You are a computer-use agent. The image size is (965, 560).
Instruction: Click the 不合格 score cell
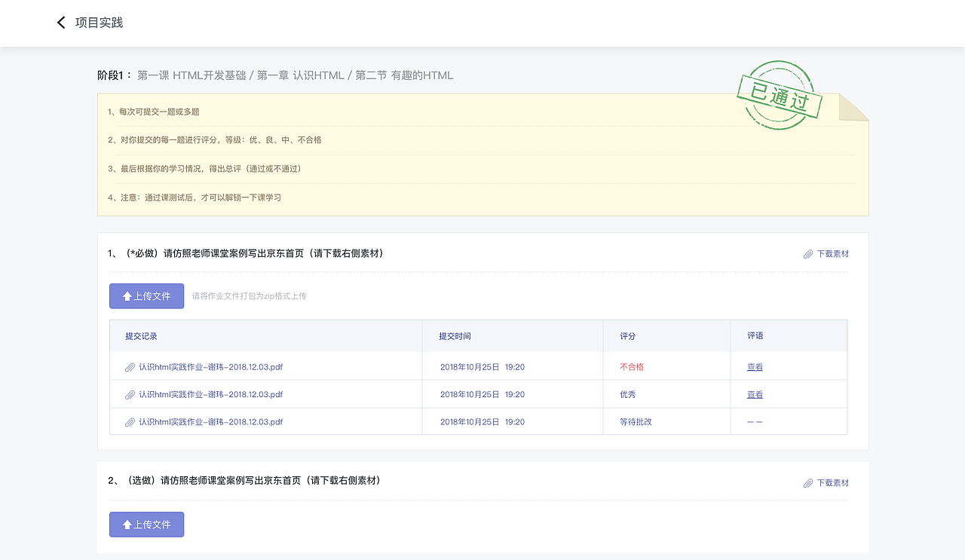click(x=632, y=367)
